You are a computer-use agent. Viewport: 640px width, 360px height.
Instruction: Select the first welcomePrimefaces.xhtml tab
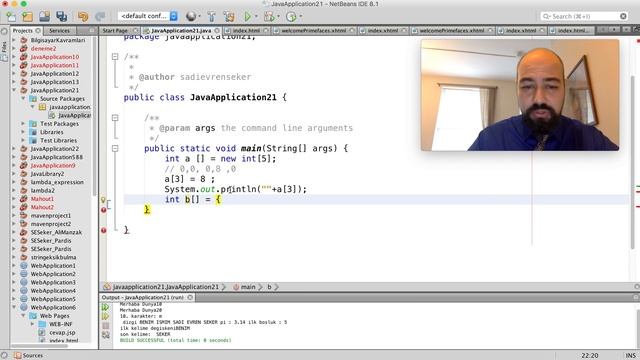tap(313, 31)
